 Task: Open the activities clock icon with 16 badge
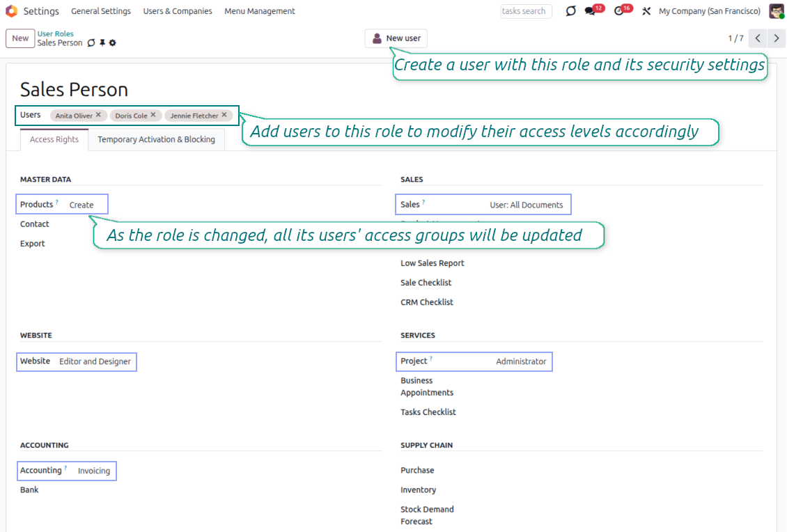coord(619,11)
